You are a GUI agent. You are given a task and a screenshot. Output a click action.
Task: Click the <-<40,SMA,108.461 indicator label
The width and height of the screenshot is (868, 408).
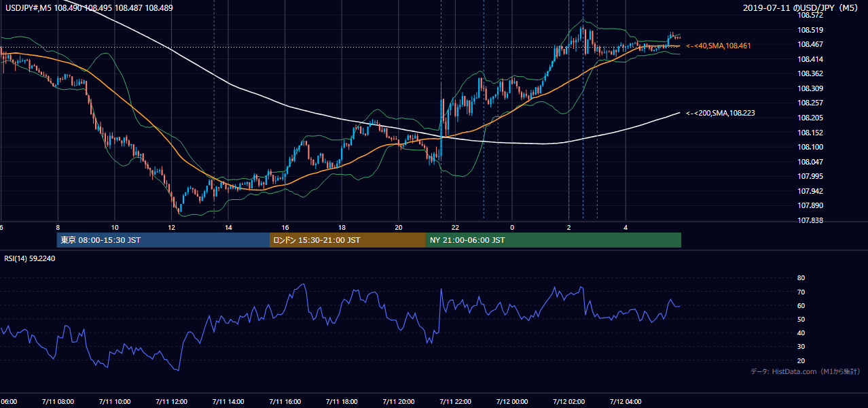[x=719, y=46]
